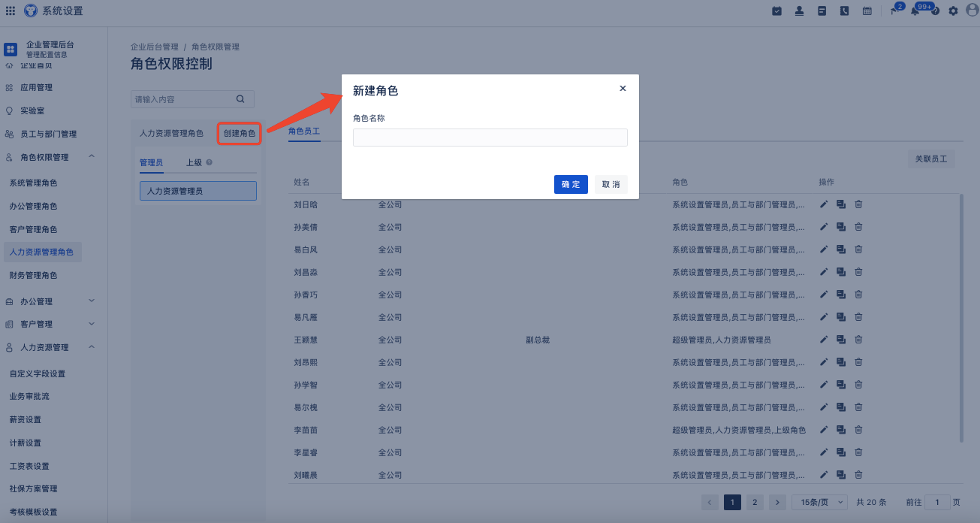
Task: Select 办公管理角色 in the sidebar
Action: coord(33,206)
